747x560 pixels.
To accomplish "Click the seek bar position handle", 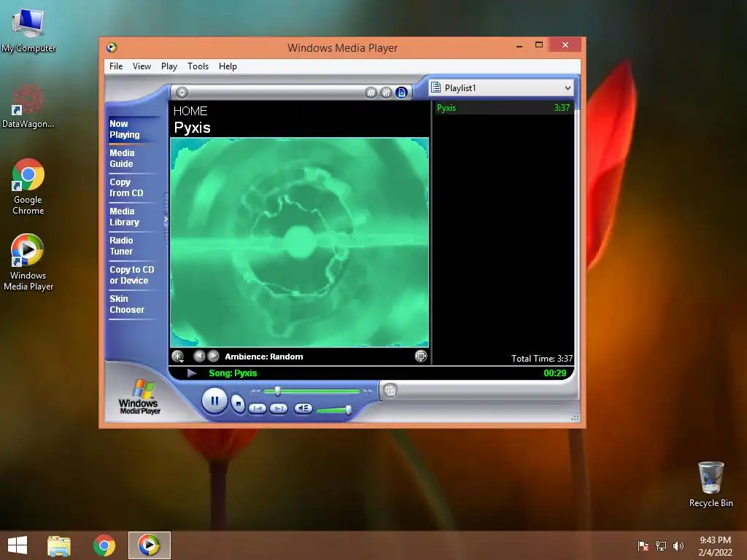I will 277,392.
